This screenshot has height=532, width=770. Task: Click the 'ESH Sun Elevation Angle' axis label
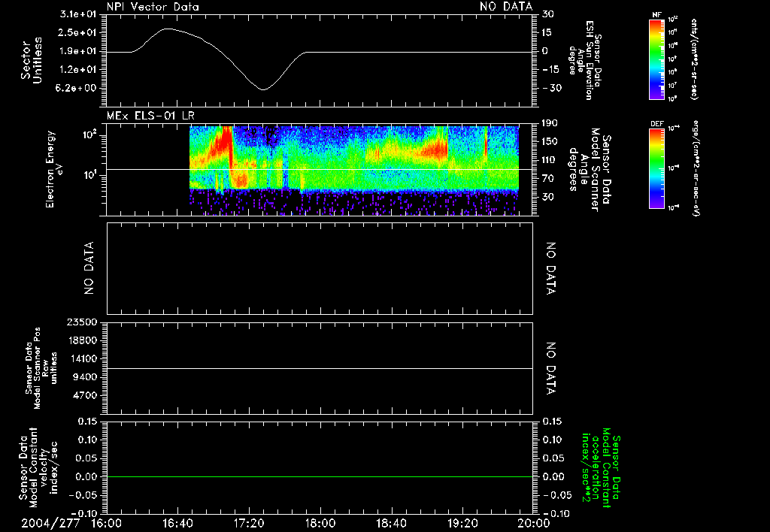coord(585,60)
